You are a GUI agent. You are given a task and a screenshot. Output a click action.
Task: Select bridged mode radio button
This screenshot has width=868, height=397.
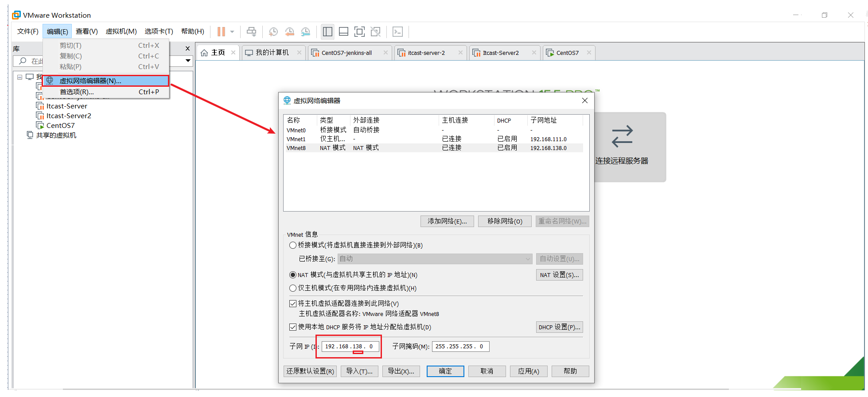293,245
